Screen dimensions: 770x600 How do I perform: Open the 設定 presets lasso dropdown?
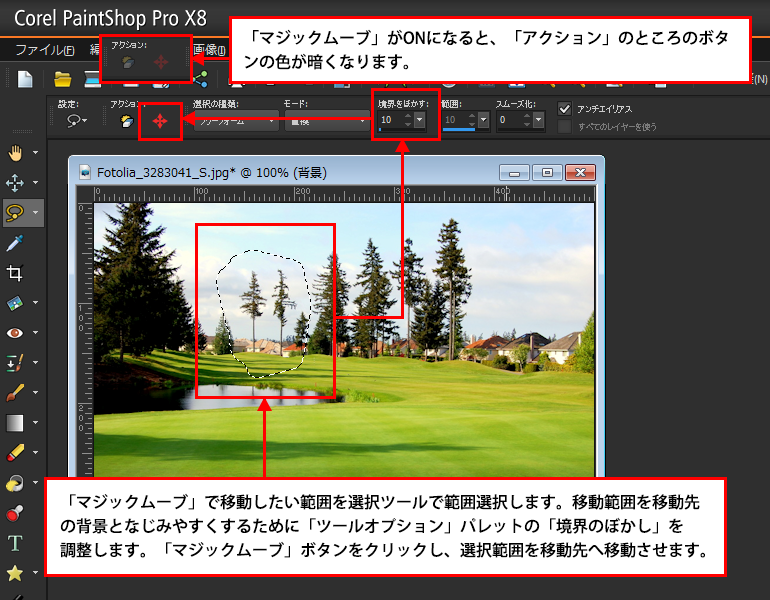click(x=77, y=120)
